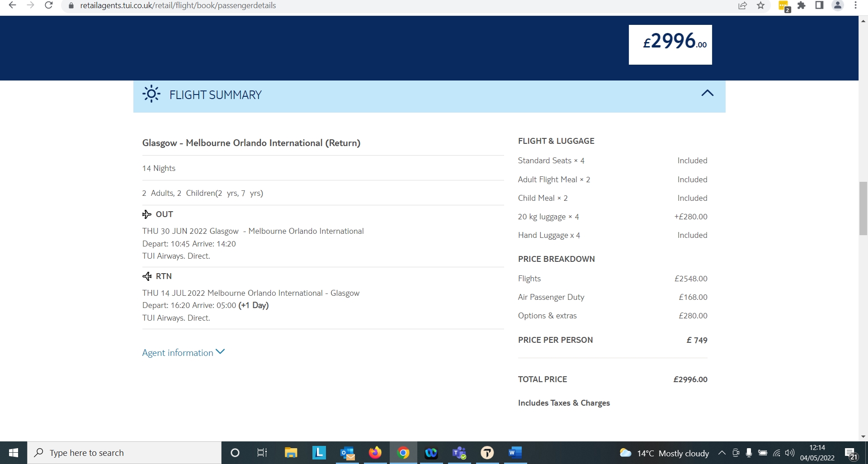Open File Explorer from the taskbar
This screenshot has height=464, width=868.
pos(291,453)
